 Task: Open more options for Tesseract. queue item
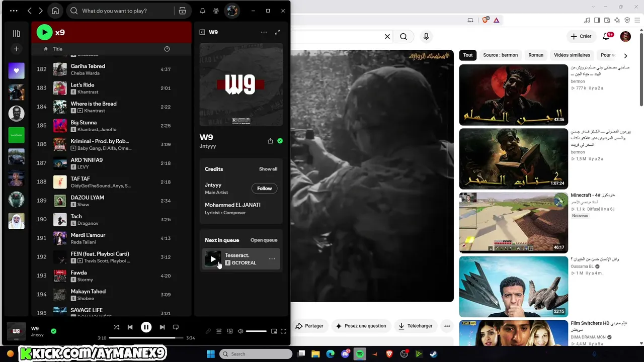point(272,259)
